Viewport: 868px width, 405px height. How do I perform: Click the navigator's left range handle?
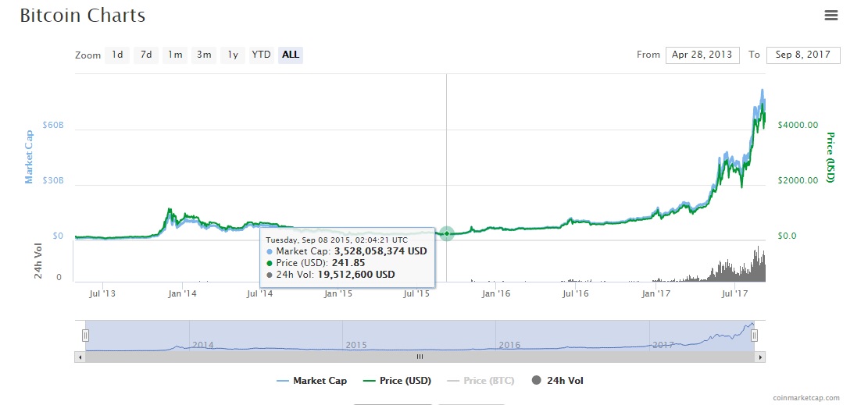[85, 336]
